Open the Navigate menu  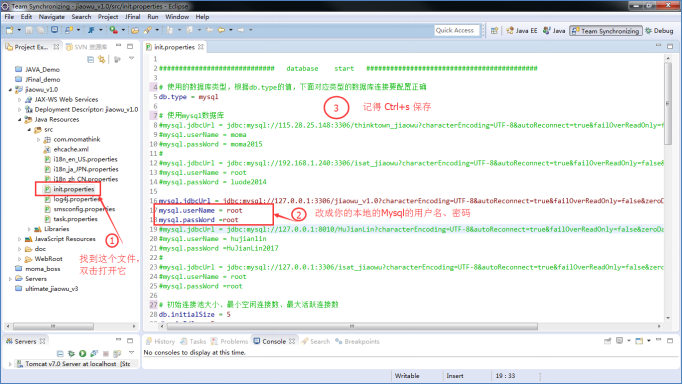tap(51, 17)
